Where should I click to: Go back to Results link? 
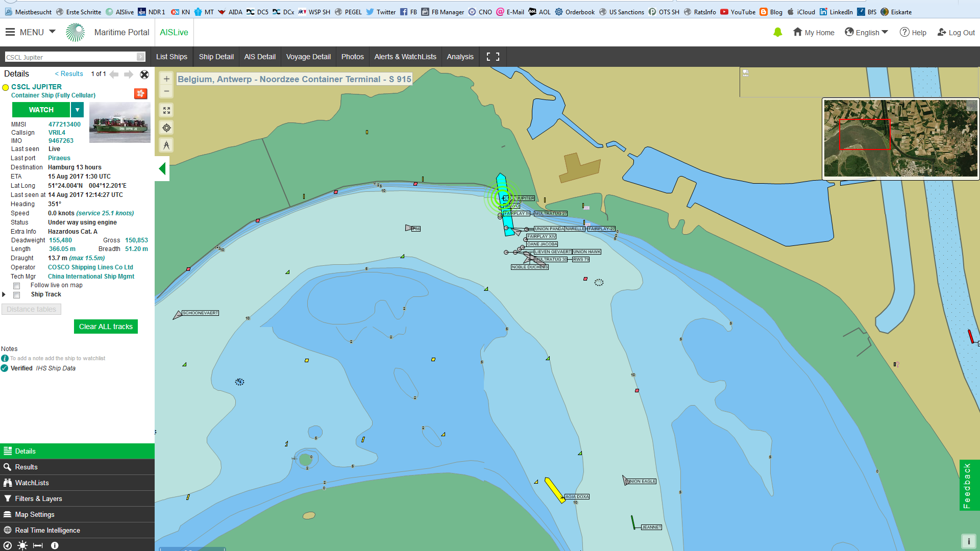coord(69,74)
